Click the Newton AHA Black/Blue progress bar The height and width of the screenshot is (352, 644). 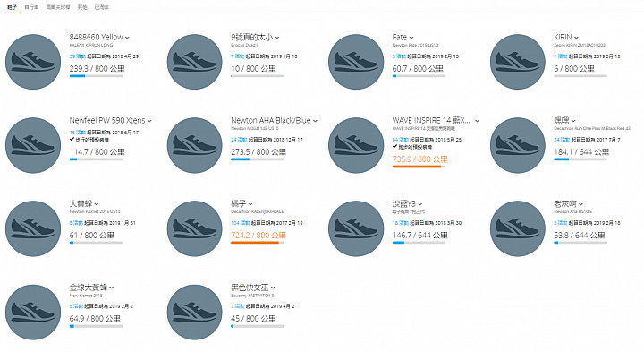tap(258, 159)
